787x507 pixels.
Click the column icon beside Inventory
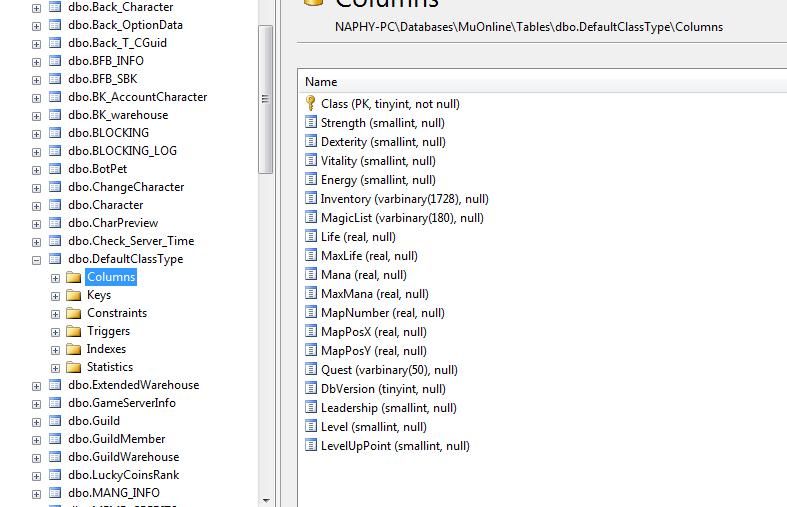click(x=311, y=199)
